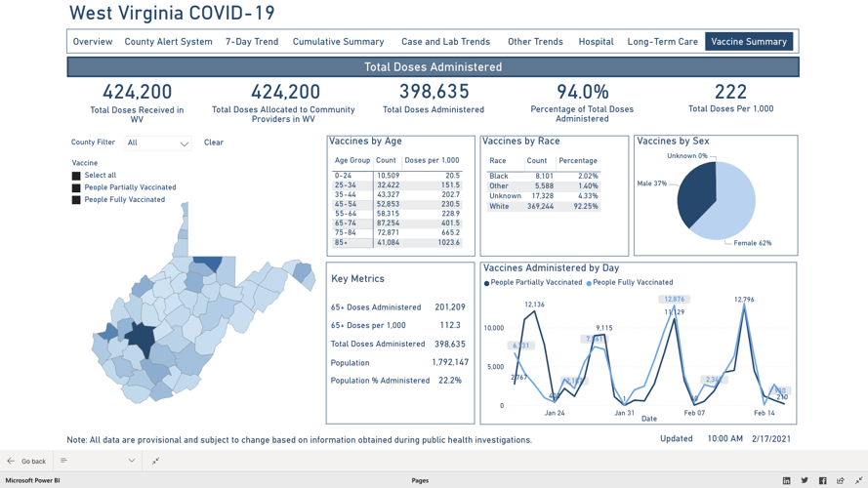Click the Go back arrow
The image size is (868, 488).
tap(11, 461)
